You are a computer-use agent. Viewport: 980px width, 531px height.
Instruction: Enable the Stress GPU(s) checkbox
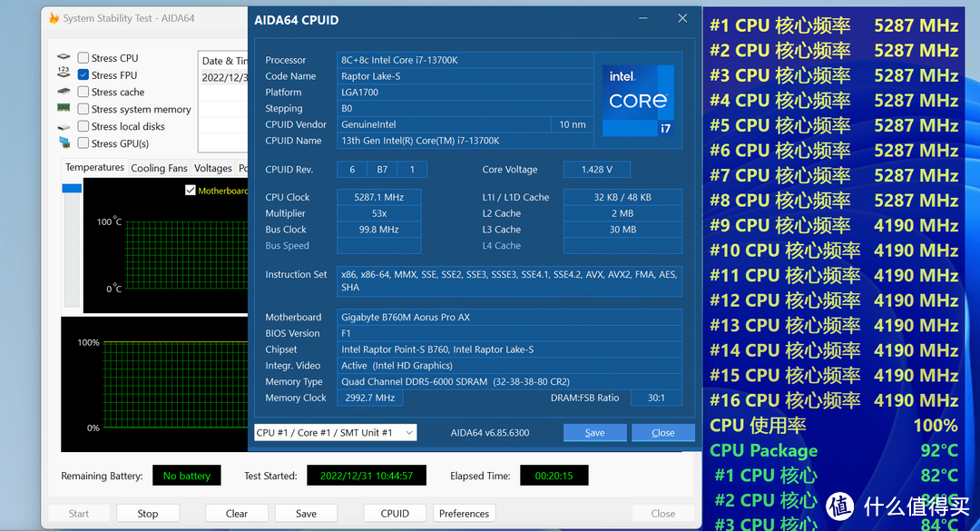tap(83, 143)
